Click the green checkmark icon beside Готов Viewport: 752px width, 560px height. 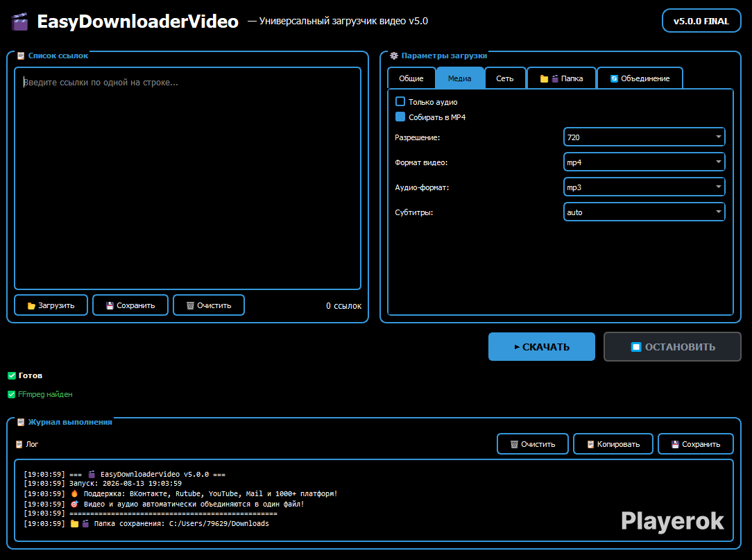point(12,375)
